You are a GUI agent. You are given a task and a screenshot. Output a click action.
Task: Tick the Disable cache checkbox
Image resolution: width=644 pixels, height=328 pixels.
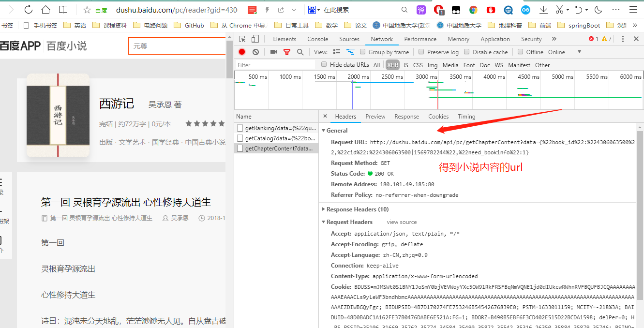(467, 52)
